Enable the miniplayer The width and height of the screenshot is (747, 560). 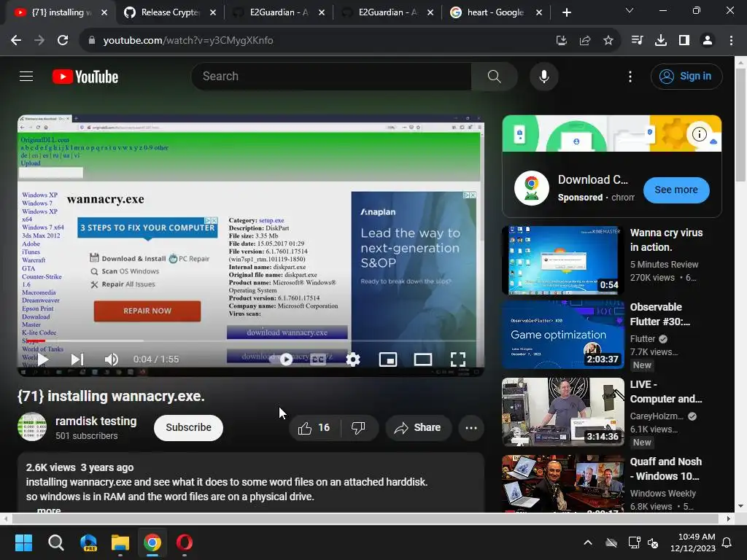tap(388, 359)
